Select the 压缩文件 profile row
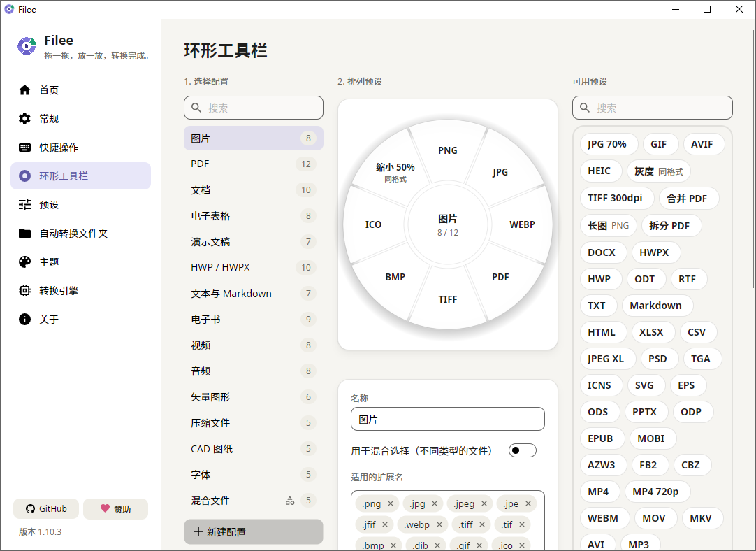Viewport: 756px width, 551px height. [254, 422]
